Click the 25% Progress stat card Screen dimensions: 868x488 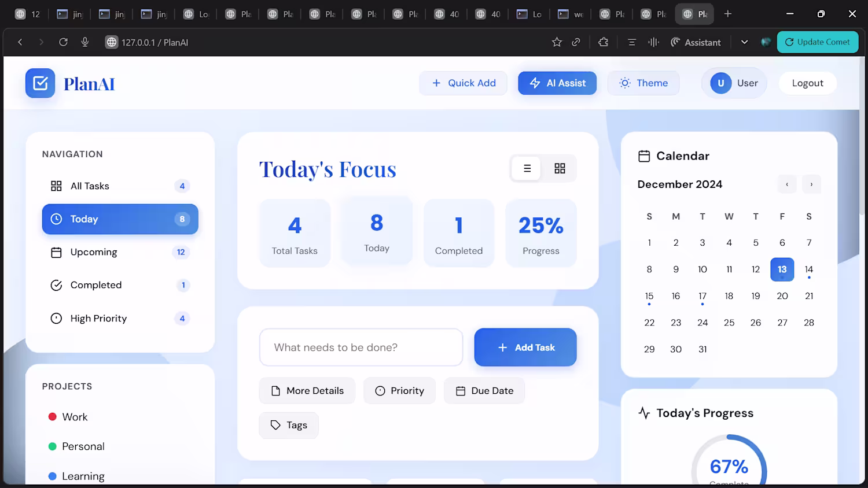pyautogui.click(x=541, y=233)
